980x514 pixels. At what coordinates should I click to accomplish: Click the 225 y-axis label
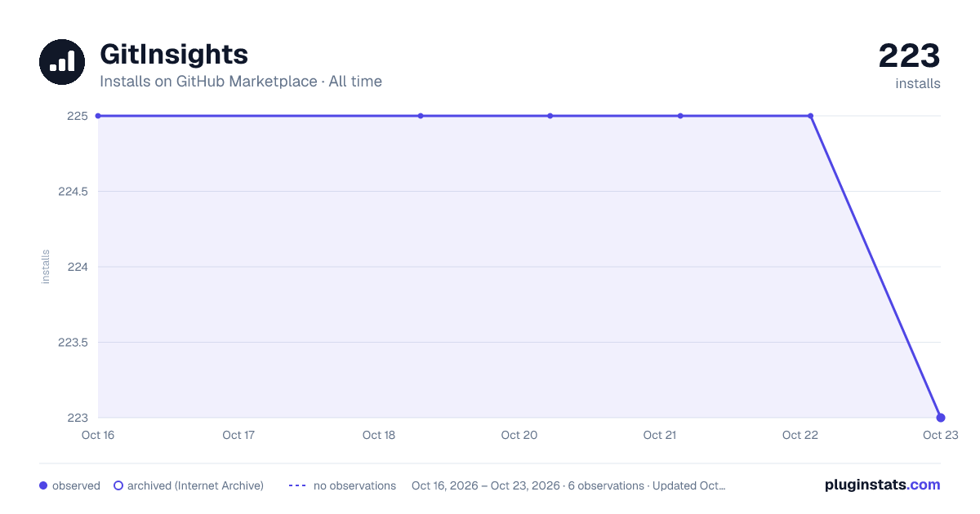78,116
